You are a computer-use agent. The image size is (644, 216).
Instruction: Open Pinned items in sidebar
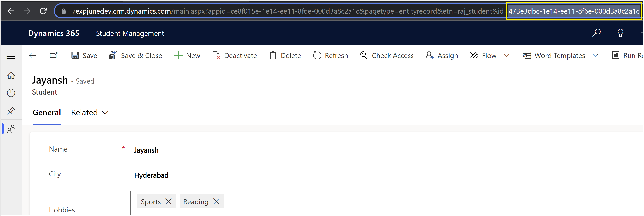[11, 111]
